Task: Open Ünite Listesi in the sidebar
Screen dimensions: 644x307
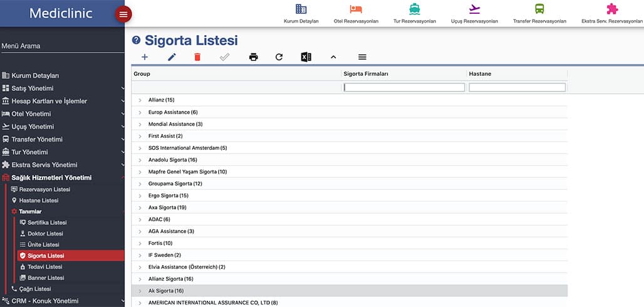Action: point(43,245)
